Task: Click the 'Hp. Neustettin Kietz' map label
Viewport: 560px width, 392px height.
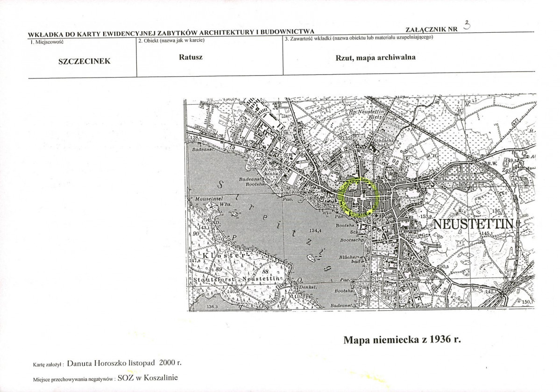Action: click(x=367, y=114)
